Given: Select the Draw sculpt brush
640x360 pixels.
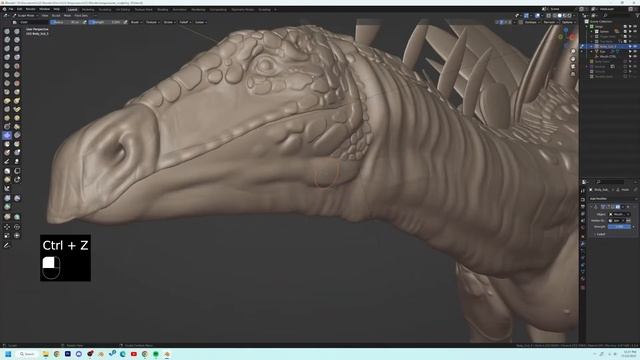Looking at the screenshot, I should point(7,31).
